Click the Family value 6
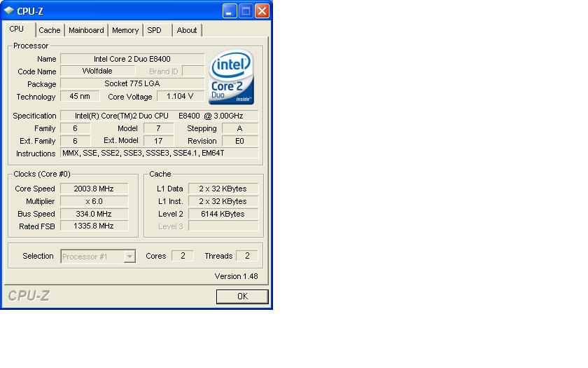 click(76, 128)
